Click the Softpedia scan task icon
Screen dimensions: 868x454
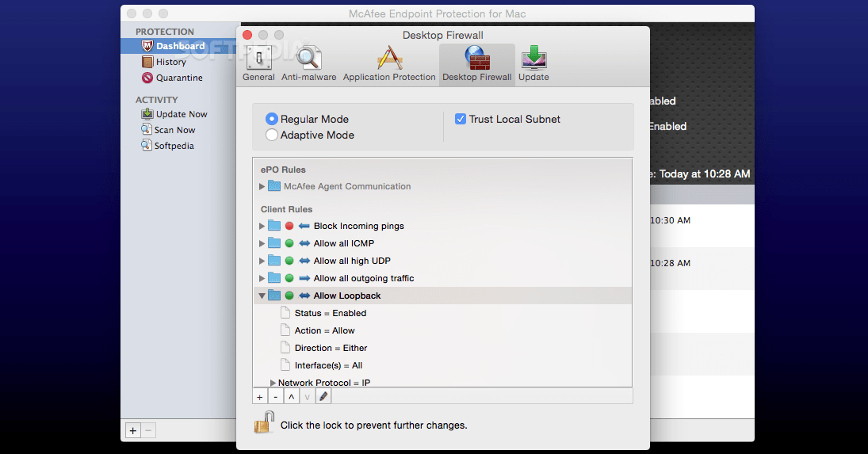[147, 146]
